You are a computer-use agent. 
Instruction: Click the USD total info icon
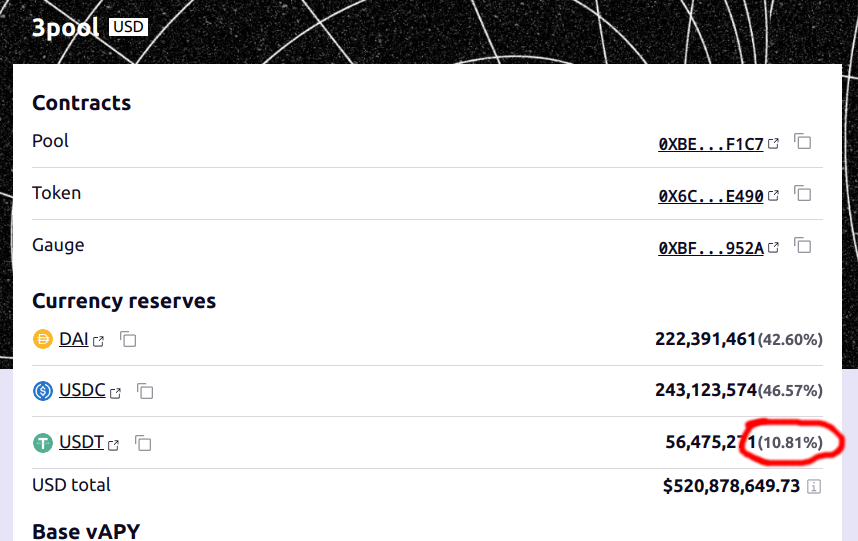(814, 486)
